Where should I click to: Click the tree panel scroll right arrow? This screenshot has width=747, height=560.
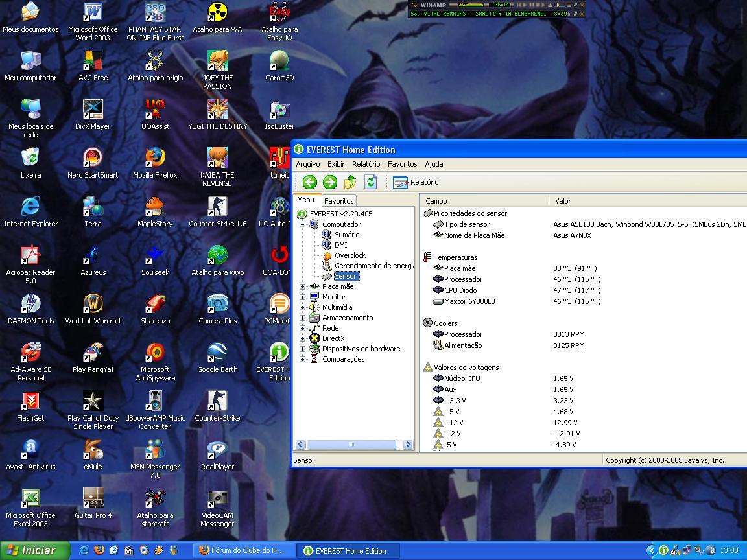408,444
